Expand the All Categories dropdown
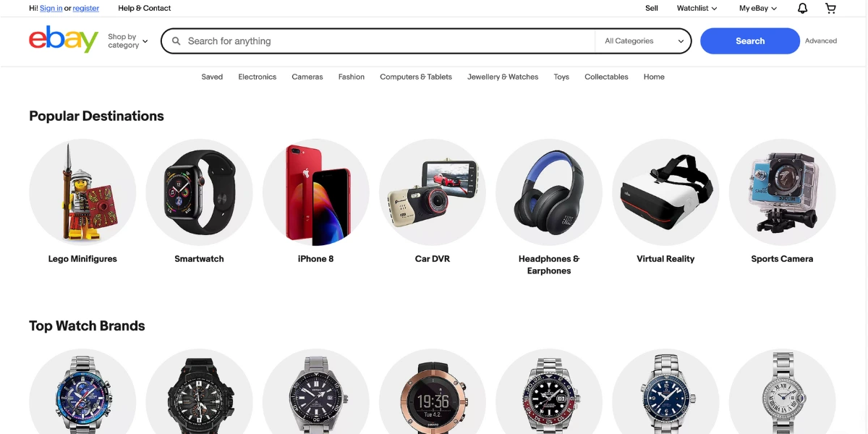868x434 pixels. click(x=643, y=41)
